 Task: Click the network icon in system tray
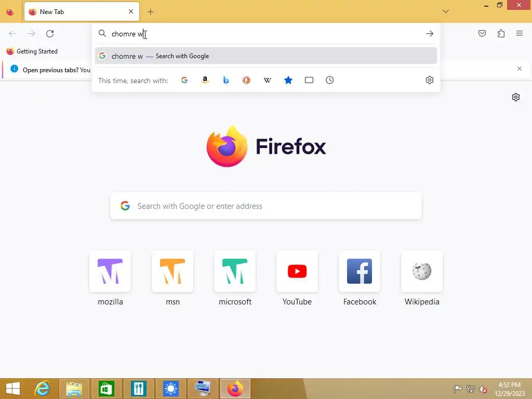point(471,389)
